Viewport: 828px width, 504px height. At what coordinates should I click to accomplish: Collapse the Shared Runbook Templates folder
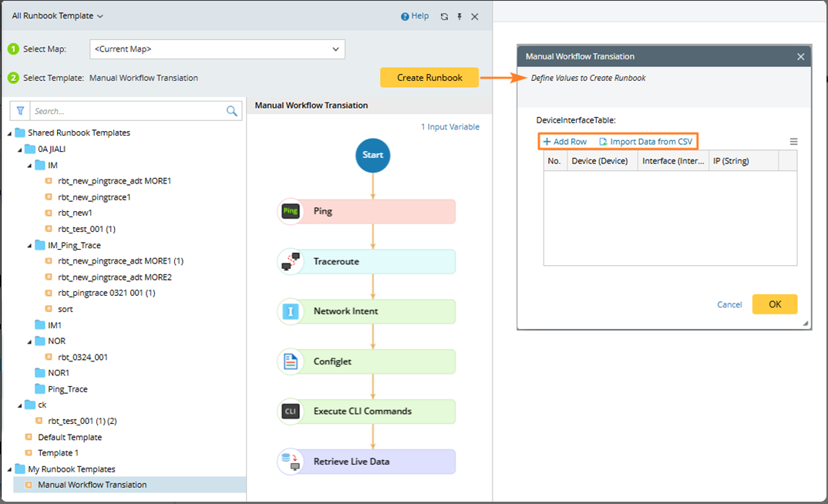9,133
